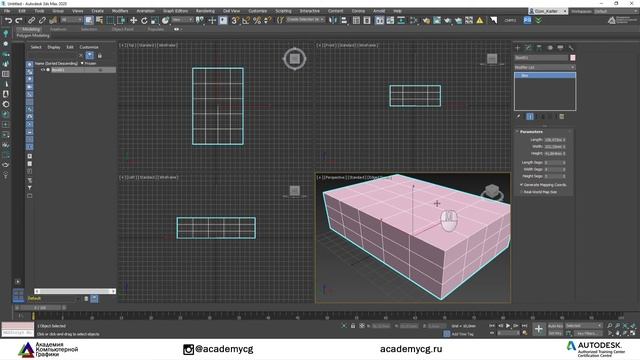Click the Length value field
The width and height of the screenshot is (640, 360).
pyautogui.click(x=553, y=140)
